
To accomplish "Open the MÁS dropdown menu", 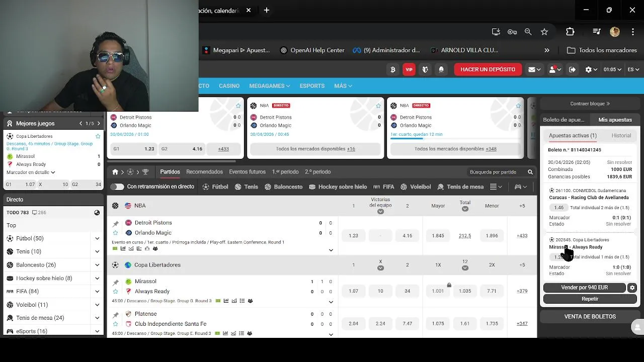I will [x=343, y=86].
